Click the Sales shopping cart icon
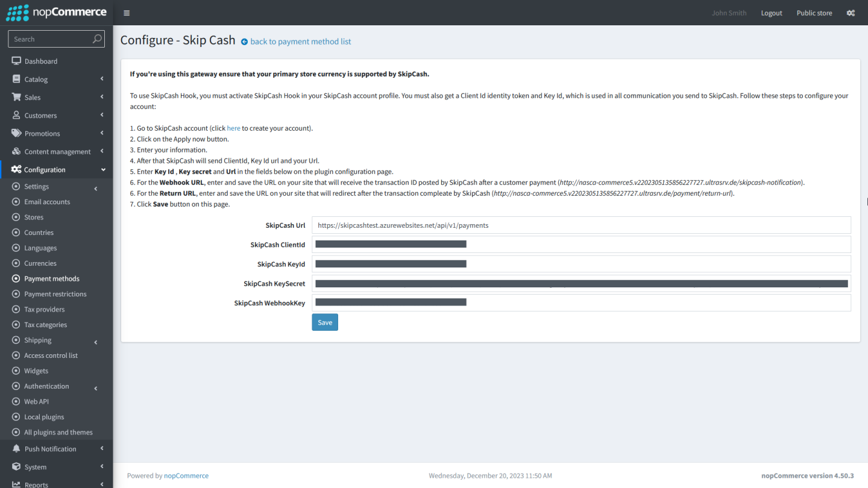This screenshot has width=868, height=488. pos(16,98)
